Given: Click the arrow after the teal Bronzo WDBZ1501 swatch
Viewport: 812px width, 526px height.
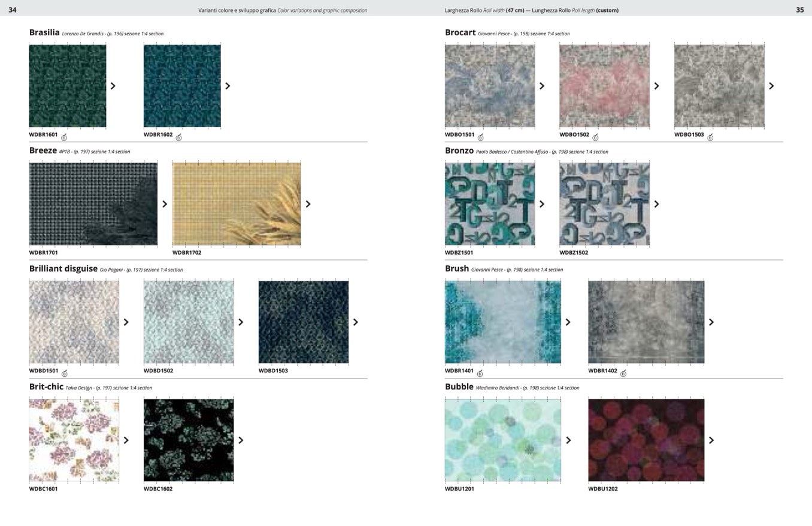Looking at the screenshot, I should pyautogui.click(x=542, y=204).
